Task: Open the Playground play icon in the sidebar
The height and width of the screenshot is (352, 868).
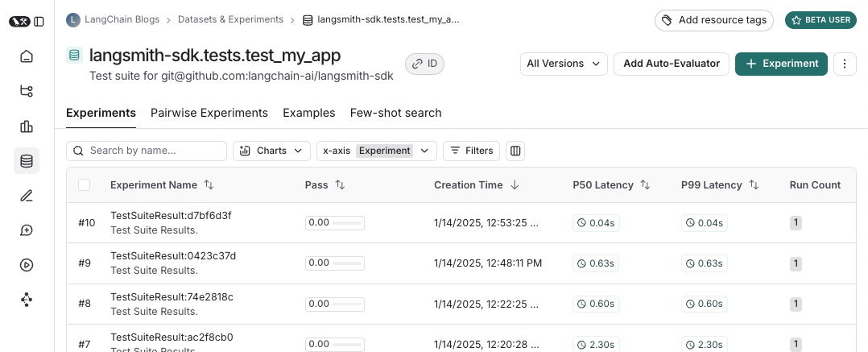Action: click(27, 265)
